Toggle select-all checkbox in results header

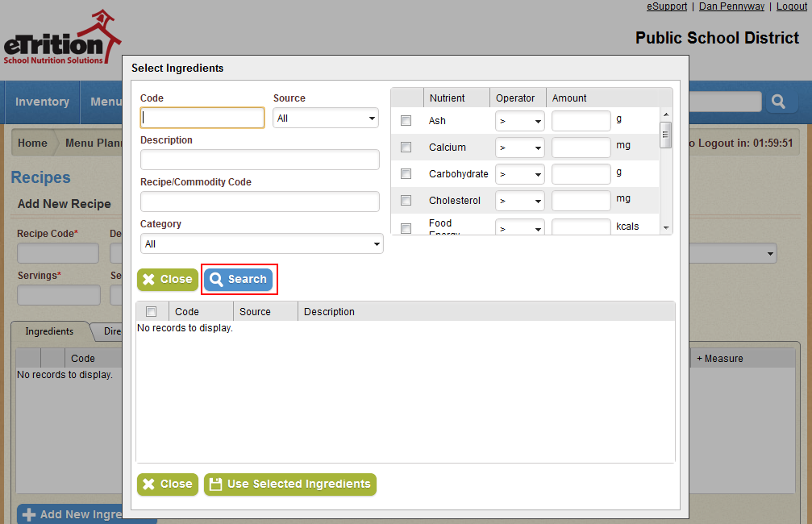[x=151, y=312]
